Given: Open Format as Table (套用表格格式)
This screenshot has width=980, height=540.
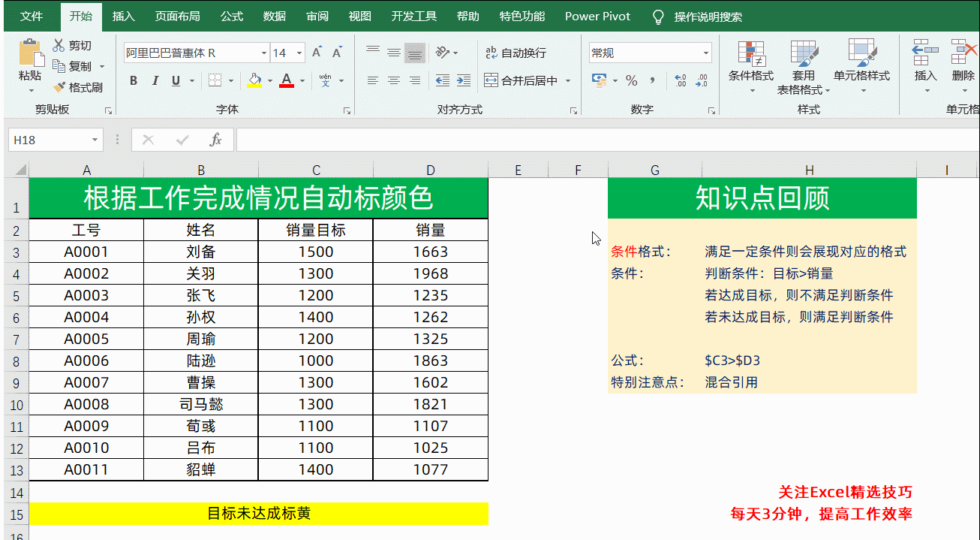Looking at the screenshot, I should [804, 67].
